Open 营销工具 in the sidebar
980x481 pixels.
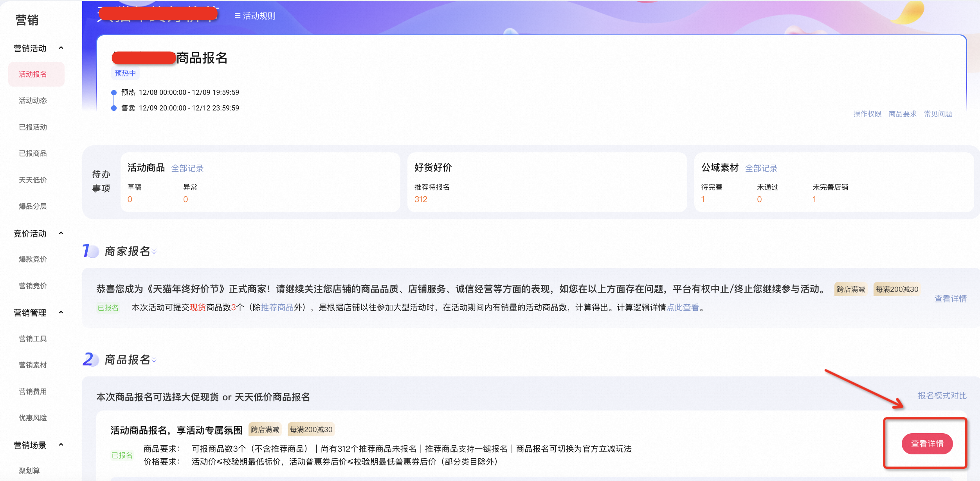point(33,339)
